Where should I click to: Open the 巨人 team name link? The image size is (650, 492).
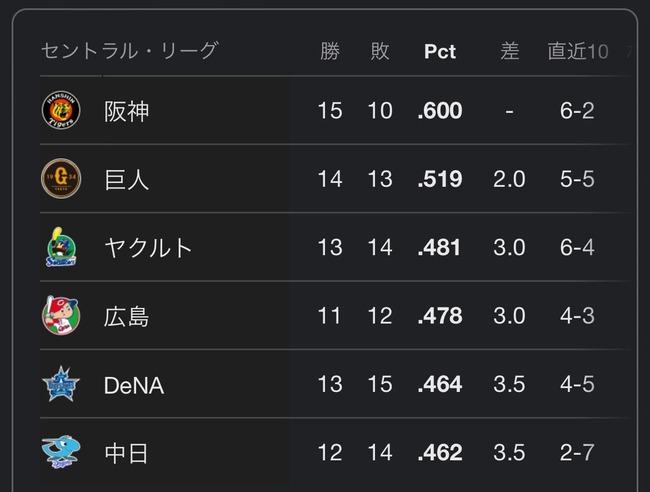(x=127, y=180)
